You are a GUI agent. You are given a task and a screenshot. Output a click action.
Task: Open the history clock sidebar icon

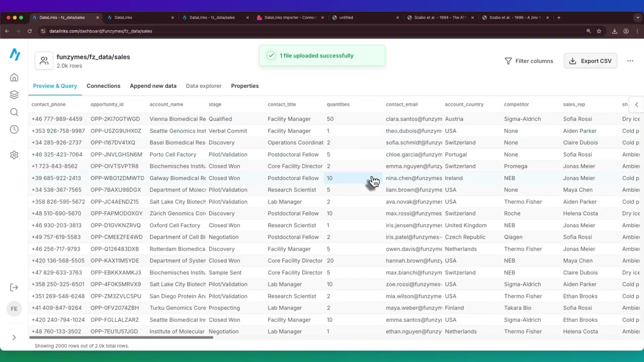tap(14, 129)
